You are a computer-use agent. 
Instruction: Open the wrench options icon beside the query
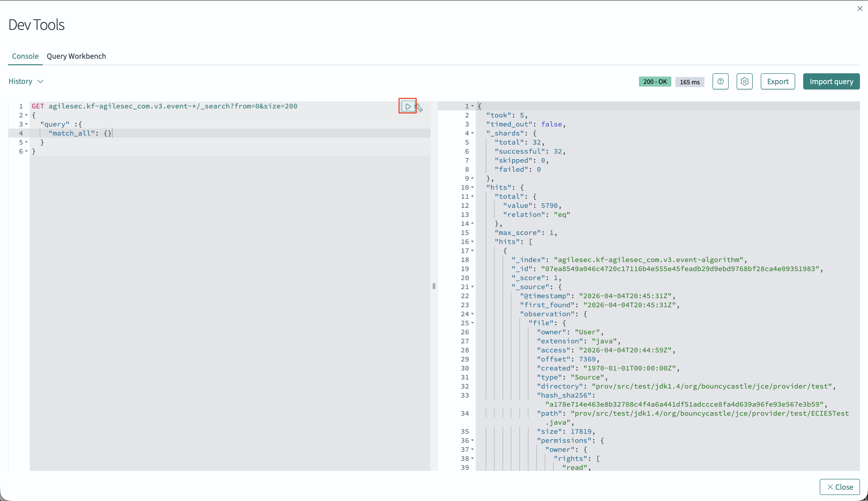pyautogui.click(x=418, y=107)
